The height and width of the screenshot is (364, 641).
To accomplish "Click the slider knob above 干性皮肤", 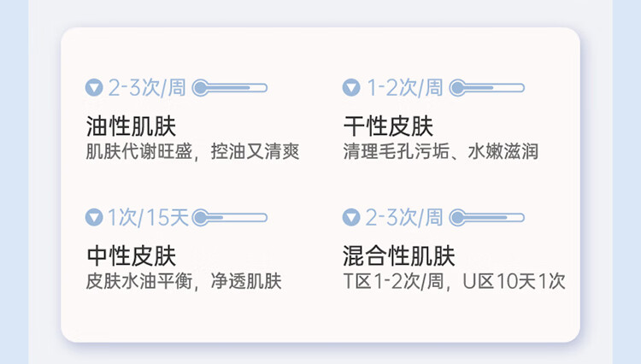I will [457, 88].
